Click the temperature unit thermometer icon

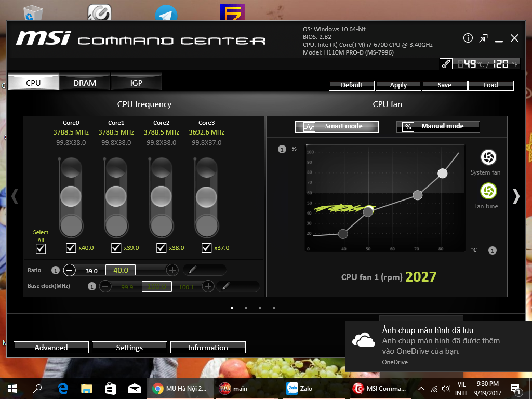tap(446, 64)
